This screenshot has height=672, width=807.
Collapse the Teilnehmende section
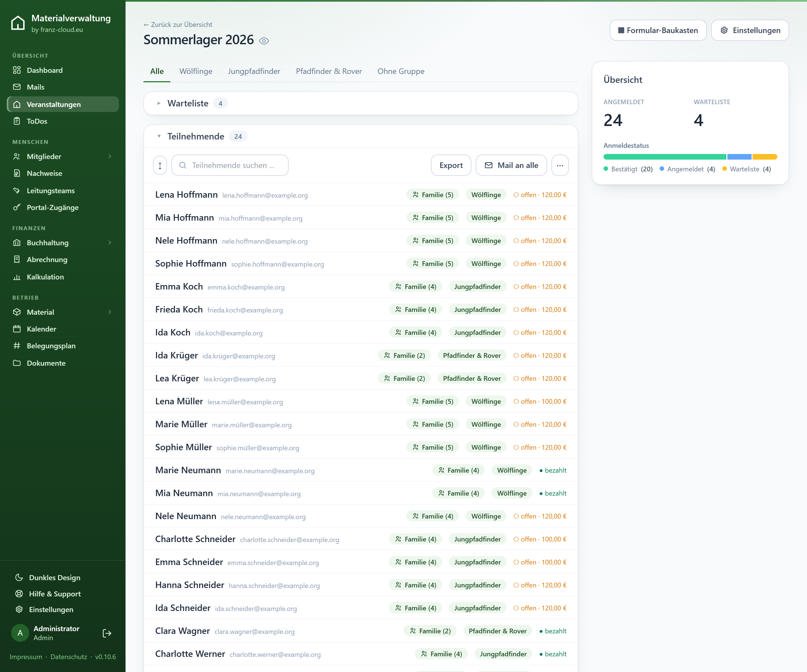click(360, 136)
